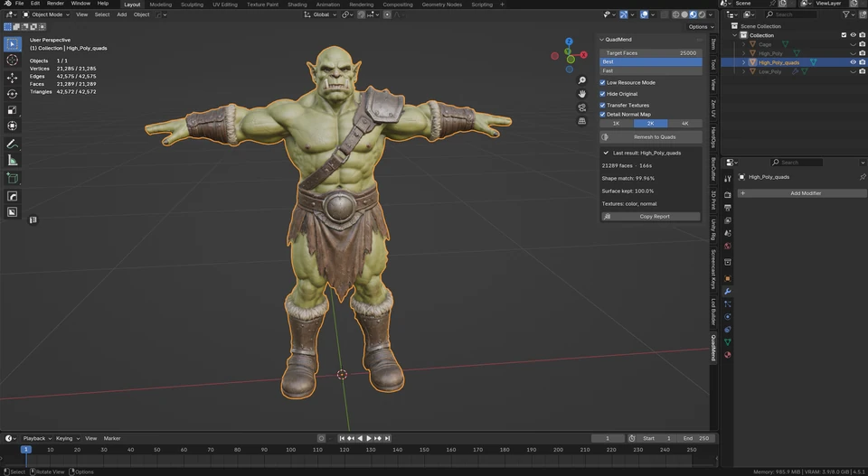Toggle camera view icon in viewport
This screenshot has height=476, width=868.
(581, 107)
